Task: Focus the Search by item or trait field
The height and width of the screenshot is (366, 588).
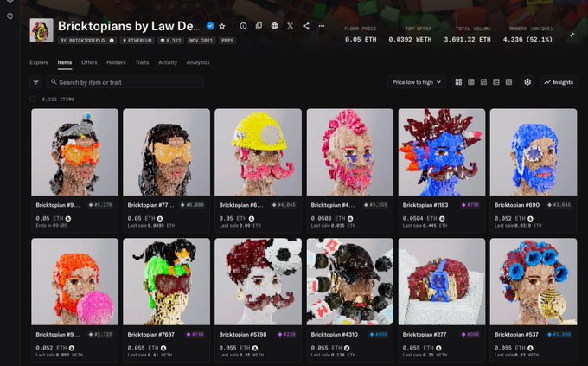Action: 125,82
